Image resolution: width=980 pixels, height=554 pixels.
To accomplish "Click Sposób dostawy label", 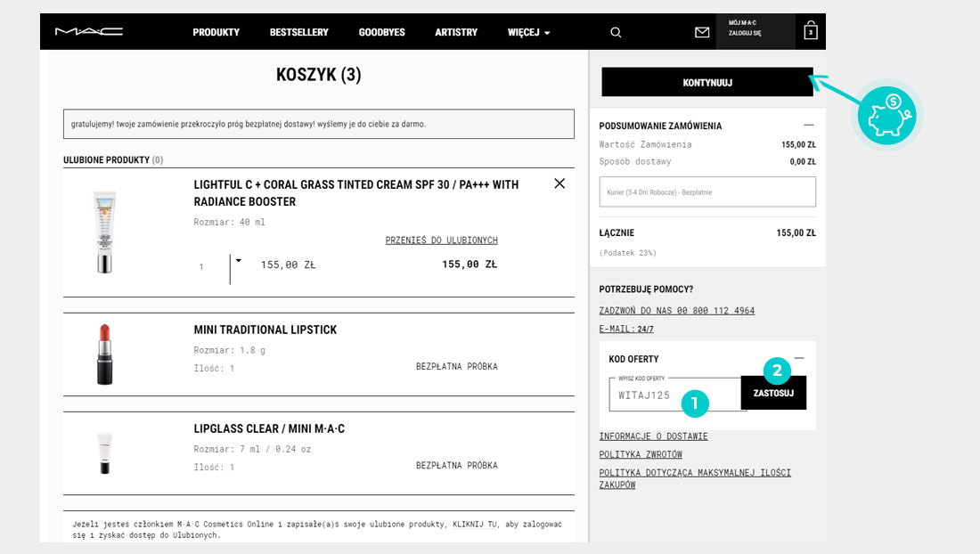I will click(635, 161).
